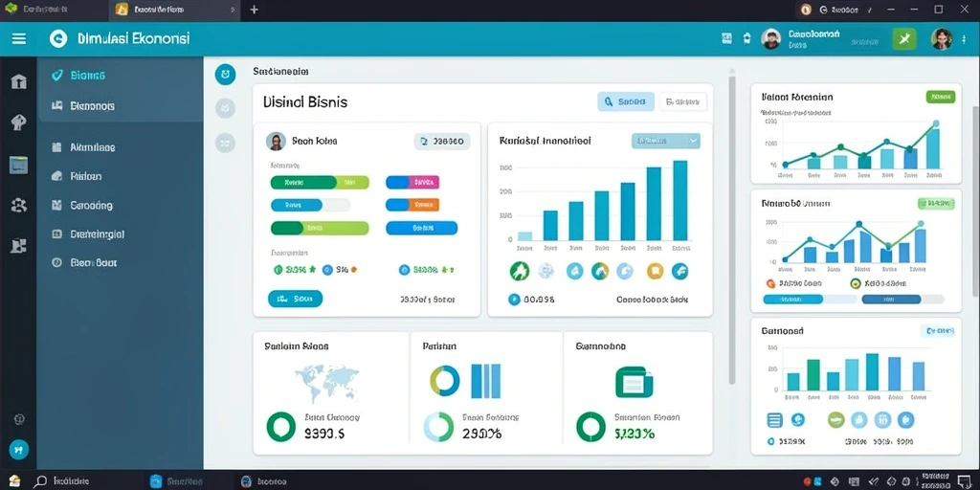Click the green pin button in the header
The image size is (980, 490).
tap(903, 38)
